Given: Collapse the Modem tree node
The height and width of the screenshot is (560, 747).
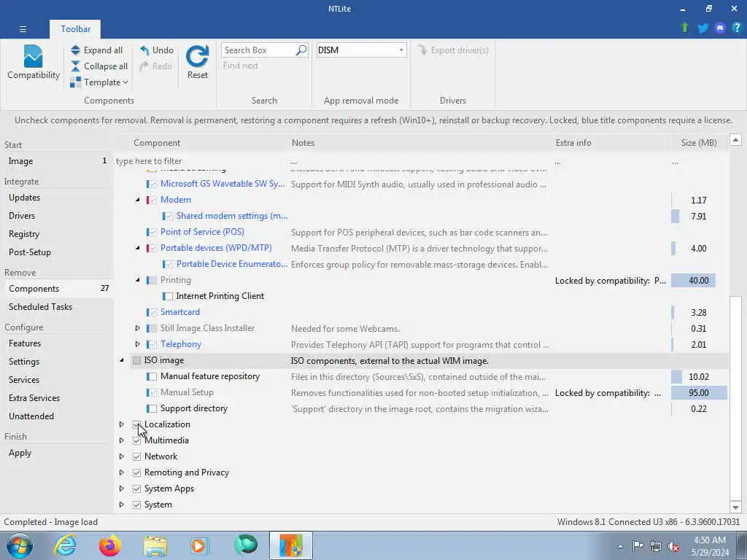Looking at the screenshot, I should tap(137, 200).
